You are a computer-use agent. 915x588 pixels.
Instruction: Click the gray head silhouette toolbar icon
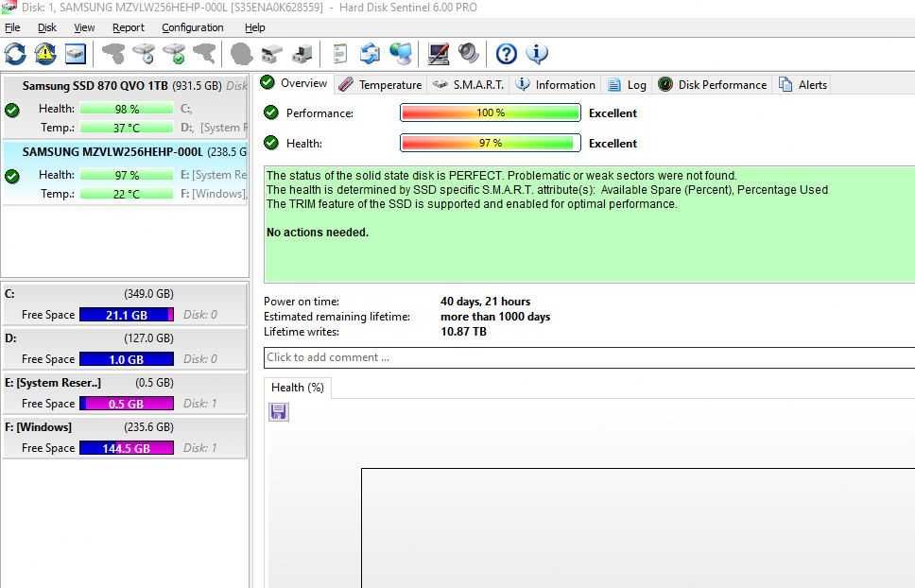(241, 54)
